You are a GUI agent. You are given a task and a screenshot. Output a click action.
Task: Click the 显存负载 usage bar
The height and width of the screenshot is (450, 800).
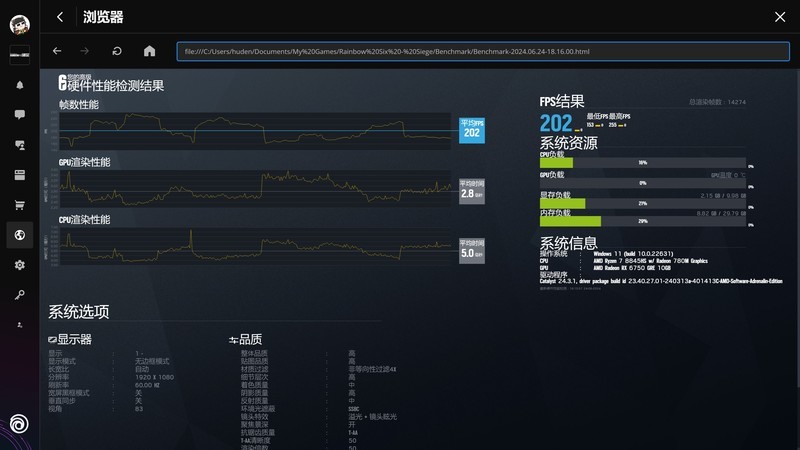click(x=643, y=204)
